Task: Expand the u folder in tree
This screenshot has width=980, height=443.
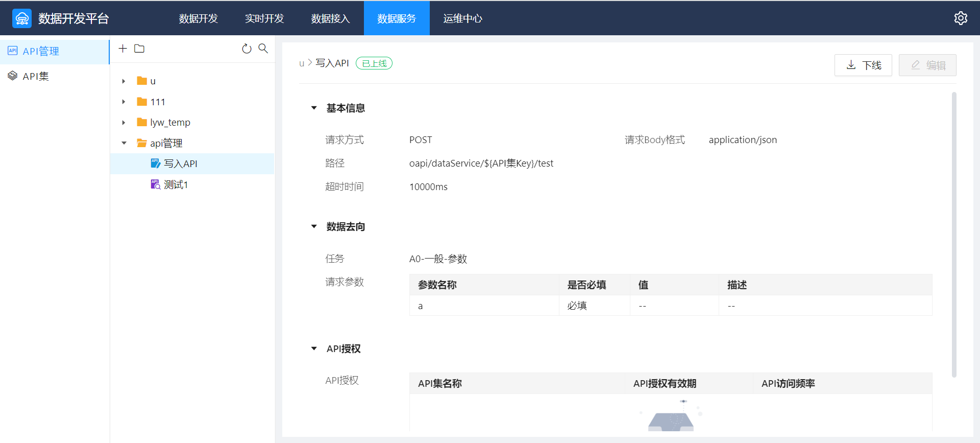Action: point(124,81)
